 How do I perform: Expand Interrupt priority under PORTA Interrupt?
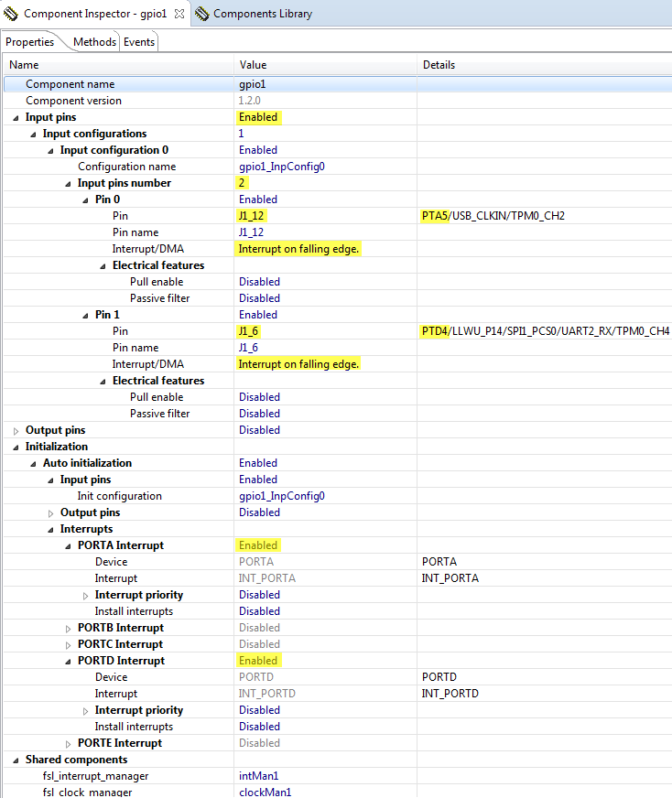pyautogui.click(x=85, y=596)
